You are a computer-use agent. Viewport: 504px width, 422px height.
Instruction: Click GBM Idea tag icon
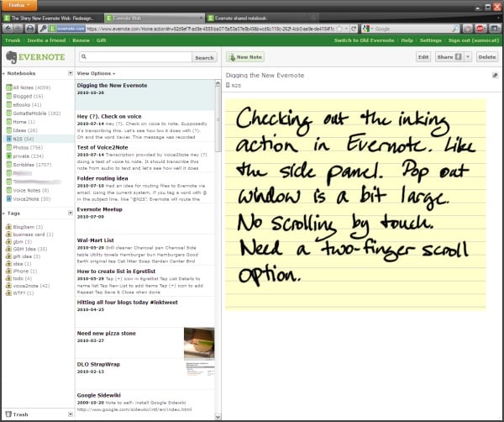tap(8, 249)
